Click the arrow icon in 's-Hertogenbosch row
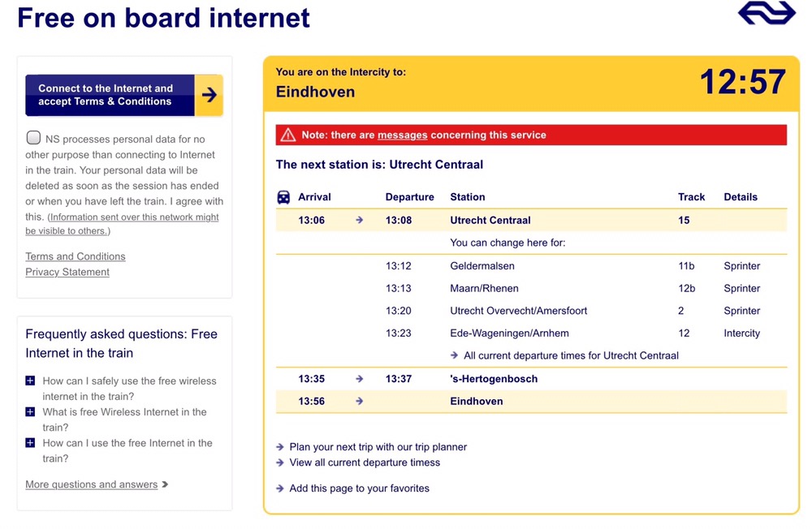The height and width of the screenshot is (529, 812). coord(359,379)
